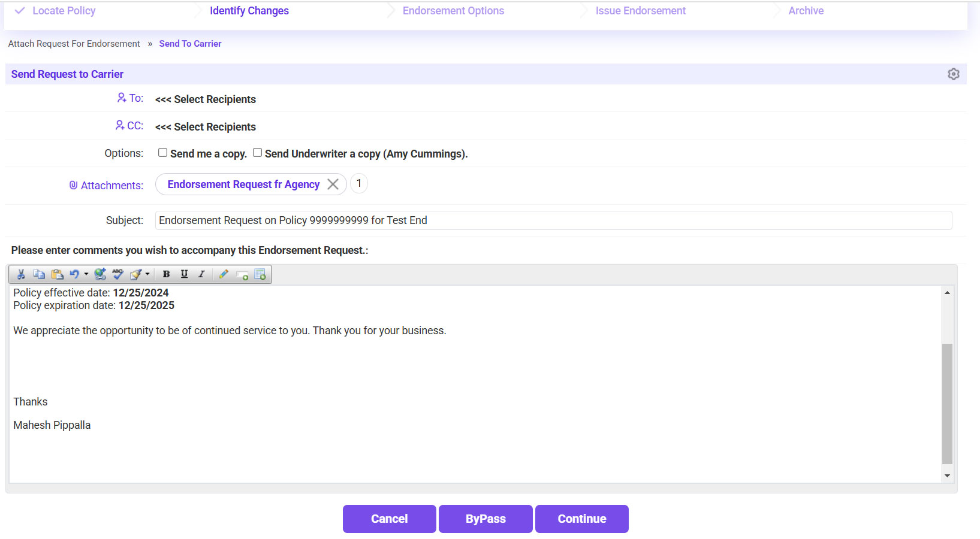Toggle bold formatting in the comments editor
Viewport: 980px width, 539px height.
[x=166, y=274]
